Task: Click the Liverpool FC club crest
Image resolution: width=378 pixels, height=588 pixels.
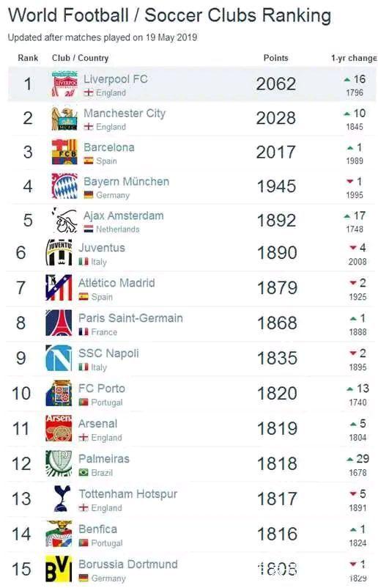Action: pyautogui.click(x=64, y=84)
